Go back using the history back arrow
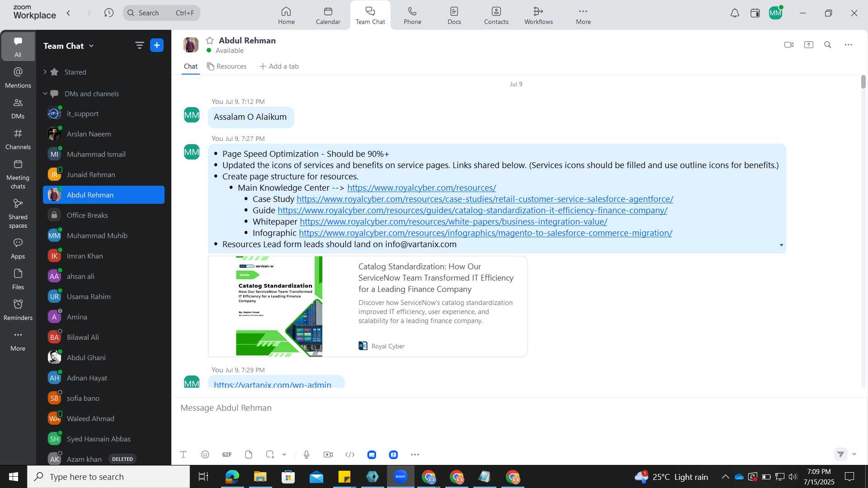Screen dimensions: 868x488 (x=68, y=13)
